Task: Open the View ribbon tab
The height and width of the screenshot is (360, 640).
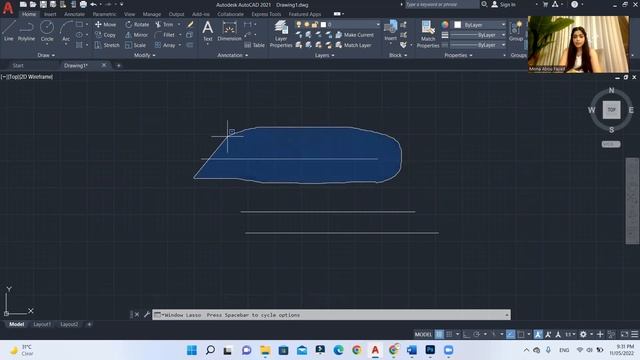Action: (x=129, y=14)
